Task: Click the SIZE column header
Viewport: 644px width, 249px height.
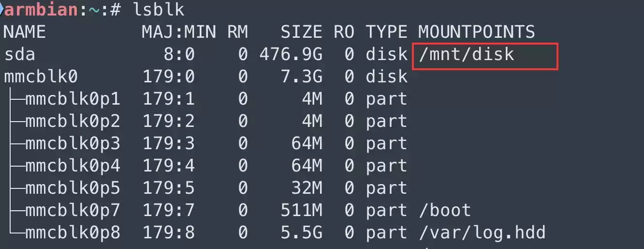Action: (301, 32)
